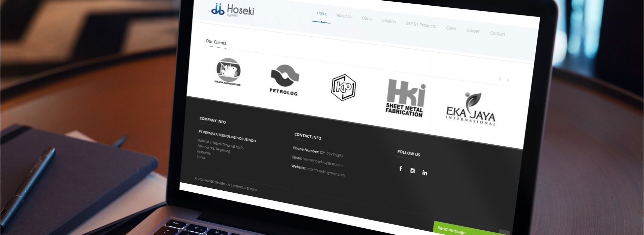Show previous clients with left arrow
Viewport: 644px width, 235px height.
pos(500,79)
